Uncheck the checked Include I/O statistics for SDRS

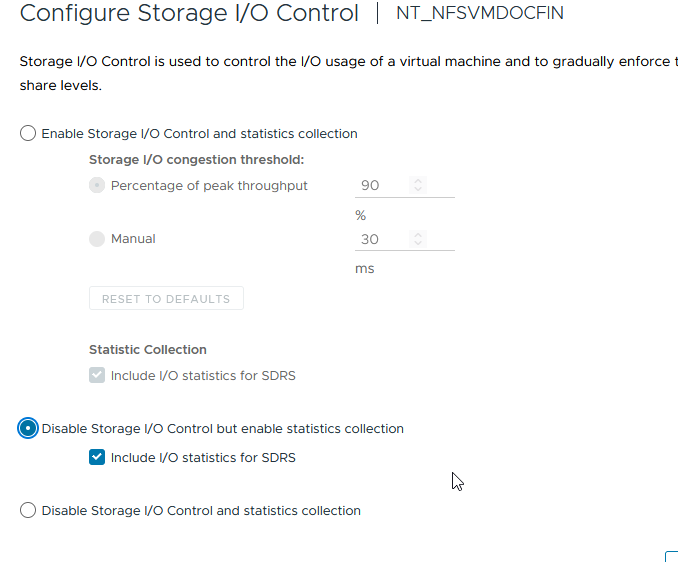97,458
